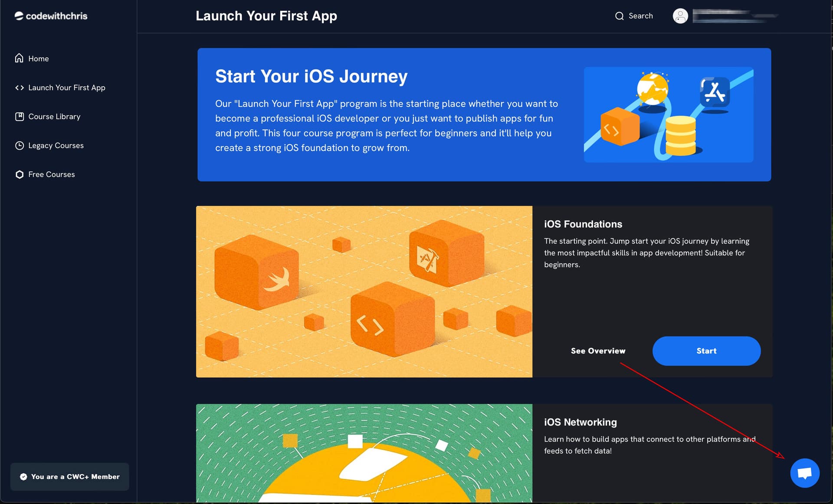833x504 pixels.
Task: Start the iOS Foundations course
Action: tap(706, 351)
